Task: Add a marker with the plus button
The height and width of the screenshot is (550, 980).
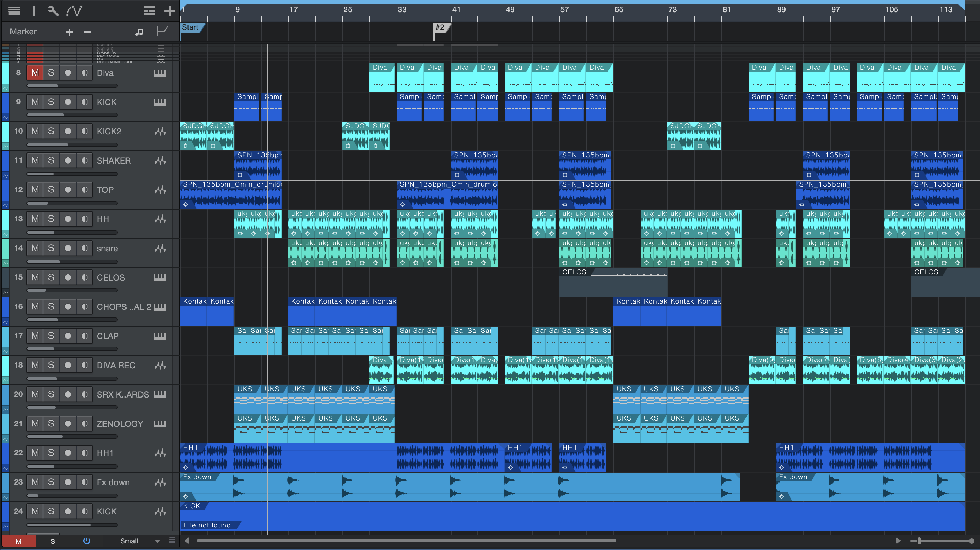Action: (x=69, y=32)
